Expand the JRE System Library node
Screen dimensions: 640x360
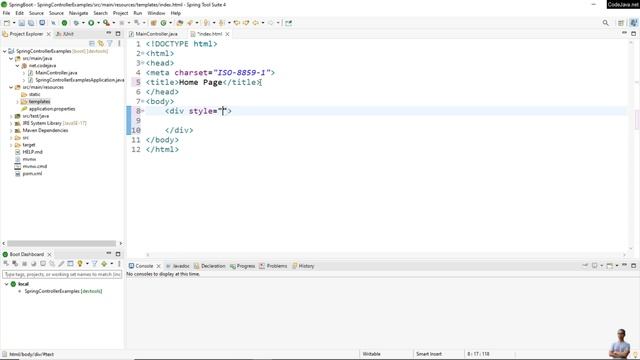[11, 123]
